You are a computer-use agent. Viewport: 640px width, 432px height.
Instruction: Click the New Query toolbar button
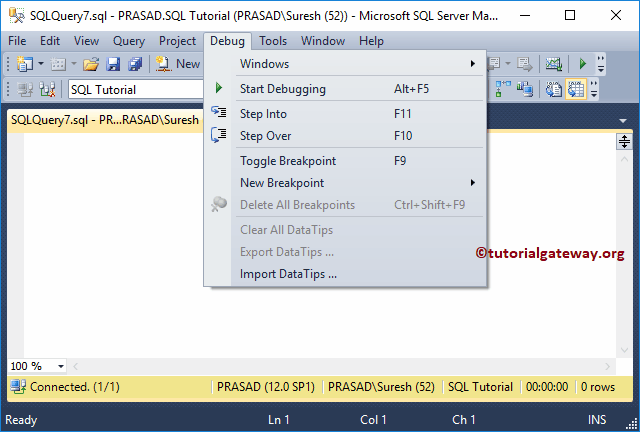point(178,64)
